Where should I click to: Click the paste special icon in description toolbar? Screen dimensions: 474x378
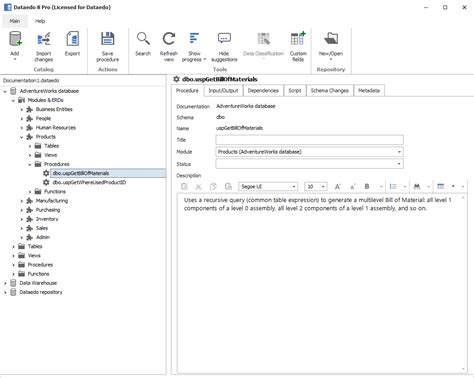(228, 187)
